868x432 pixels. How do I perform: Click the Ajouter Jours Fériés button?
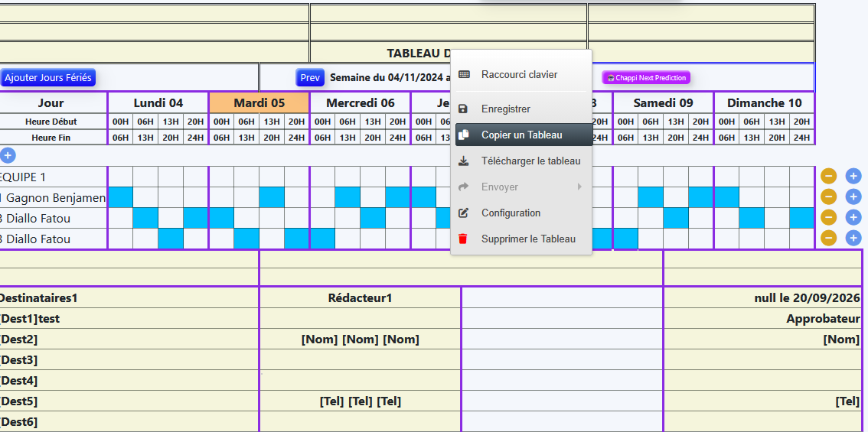pos(47,77)
